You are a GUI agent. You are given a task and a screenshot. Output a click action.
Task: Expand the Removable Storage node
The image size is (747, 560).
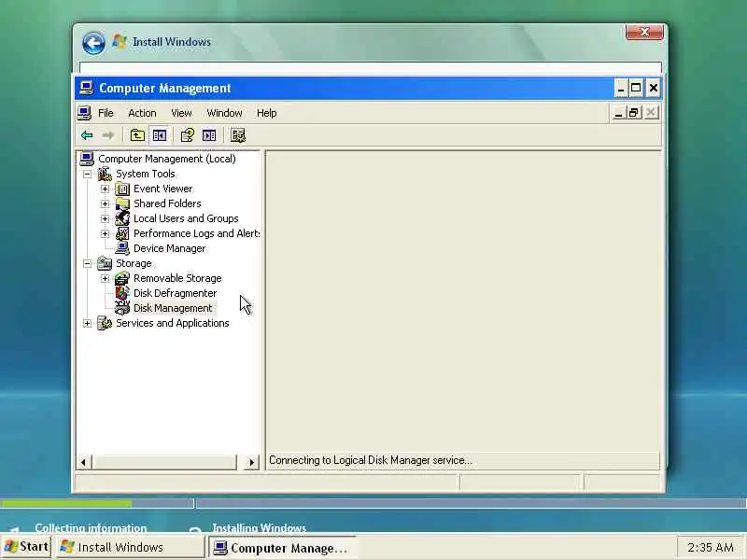click(105, 278)
